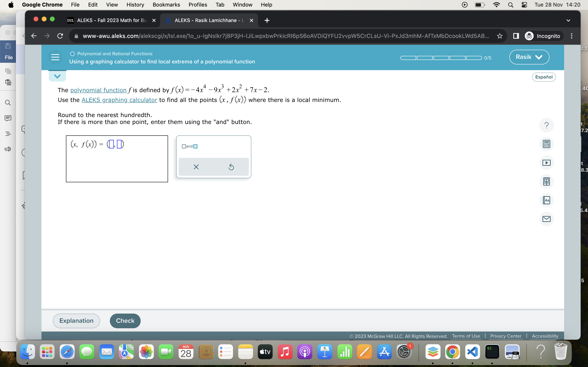588x367 pixels.
Task: Undo the answer entry with the redo arrow
Action: [231, 167]
